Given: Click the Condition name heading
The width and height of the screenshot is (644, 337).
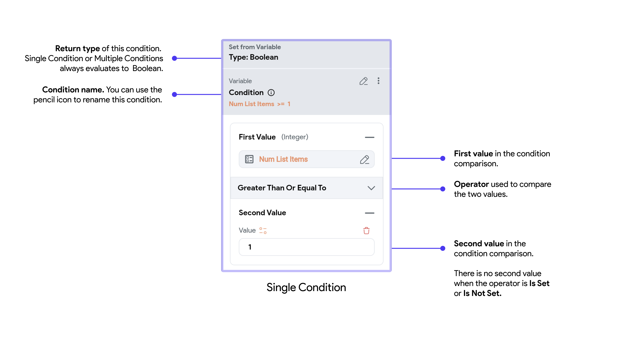Looking at the screenshot, I should point(246,93).
